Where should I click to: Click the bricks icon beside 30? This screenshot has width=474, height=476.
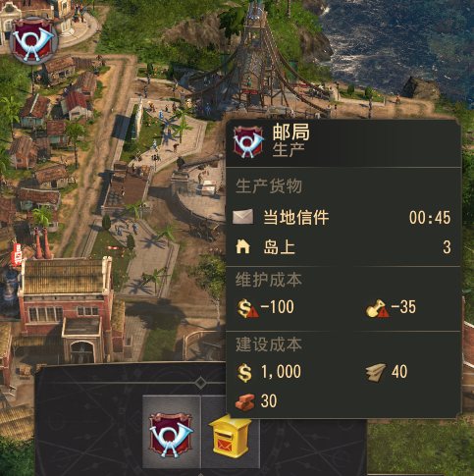click(x=244, y=401)
